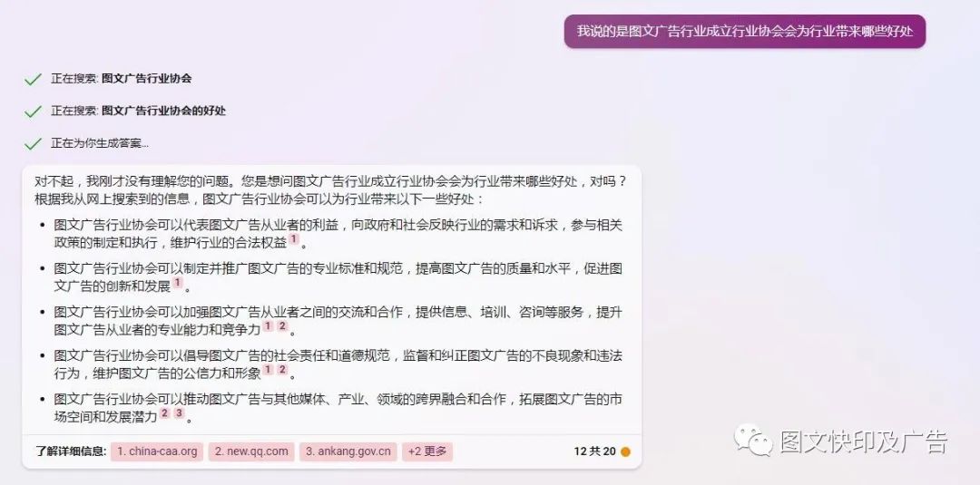The width and height of the screenshot is (980, 485).
Task: Click the purple user message bubble
Action: point(744,32)
